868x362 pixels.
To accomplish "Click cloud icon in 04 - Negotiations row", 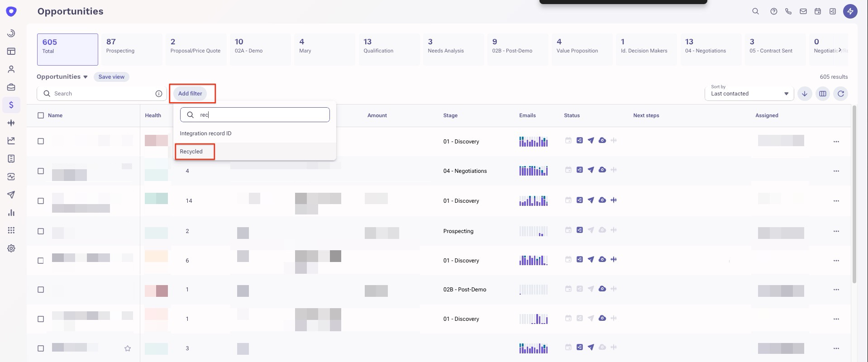I will coord(602,170).
